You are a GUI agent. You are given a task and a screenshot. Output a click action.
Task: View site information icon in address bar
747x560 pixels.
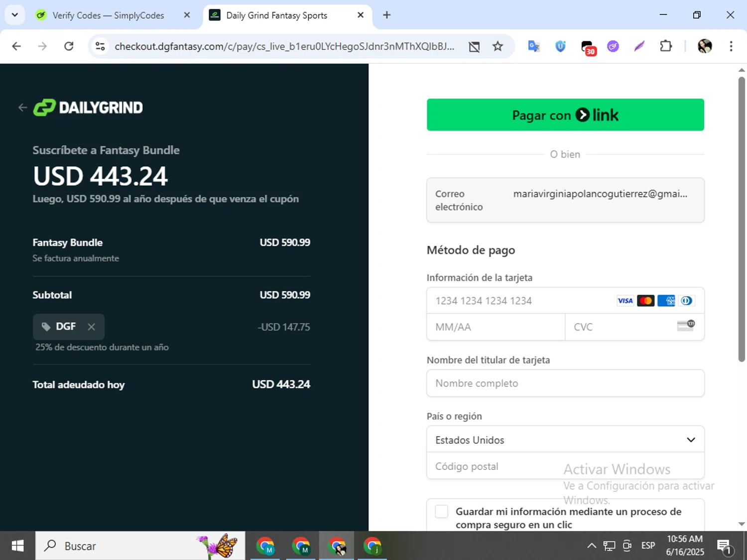pyautogui.click(x=100, y=46)
